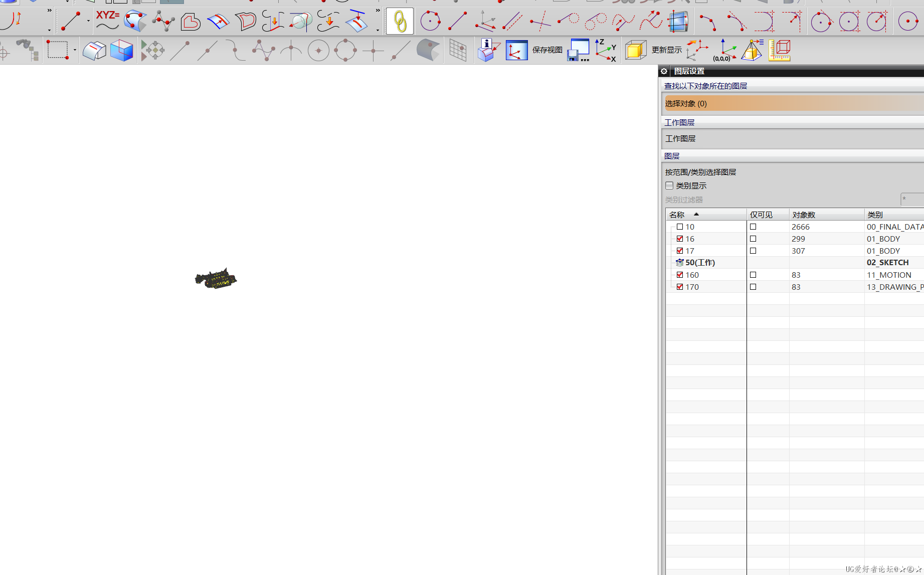The height and width of the screenshot is (575, 924).
Task: Uncheck the layer 160 checkbox
Action: click(680, 275)
